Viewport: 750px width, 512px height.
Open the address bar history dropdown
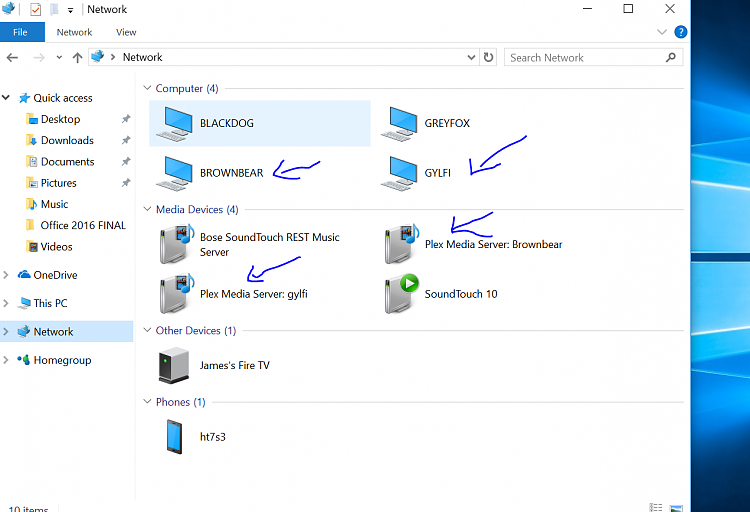[471, 57]
